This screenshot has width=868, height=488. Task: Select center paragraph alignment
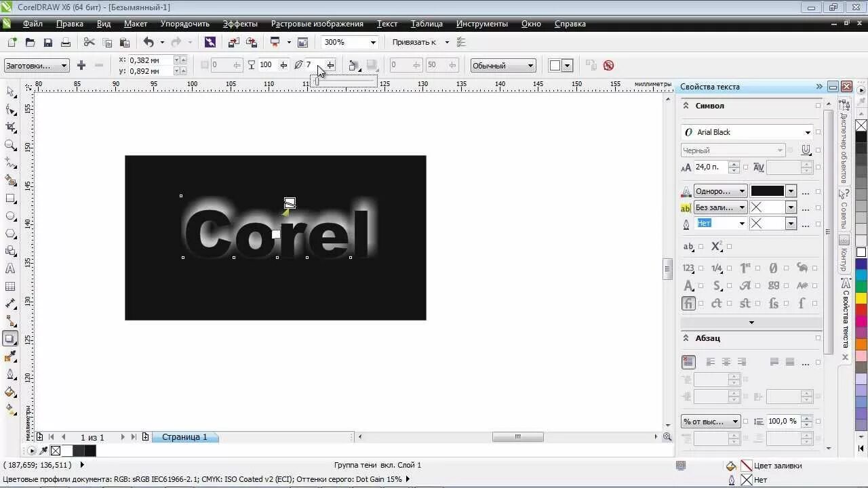coord(726,362)
